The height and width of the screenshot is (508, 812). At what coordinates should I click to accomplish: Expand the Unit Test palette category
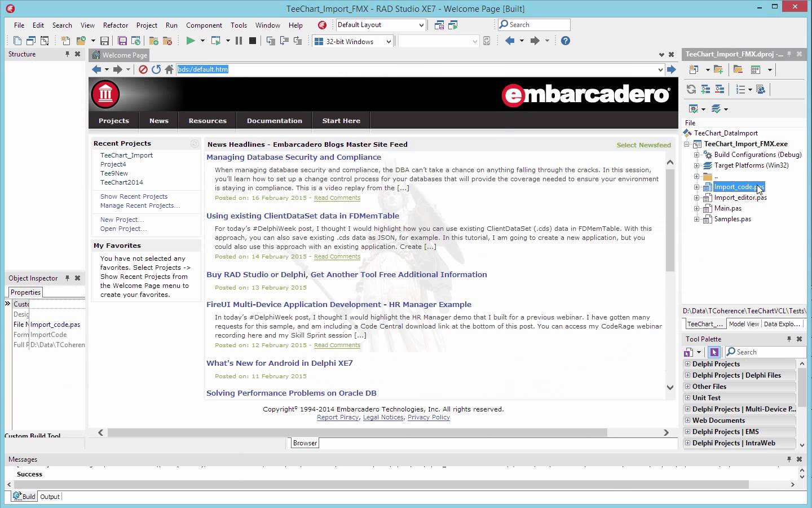click(687, 398)
